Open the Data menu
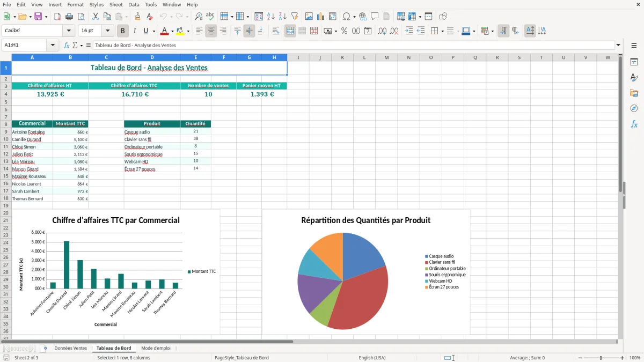Screen dimensions: 644x362 [x=134, y=4]
